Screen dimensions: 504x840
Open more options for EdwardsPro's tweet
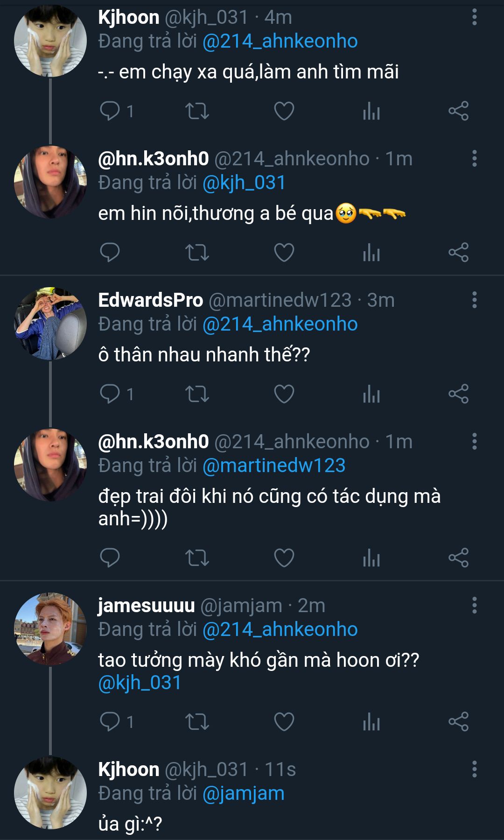474,300
